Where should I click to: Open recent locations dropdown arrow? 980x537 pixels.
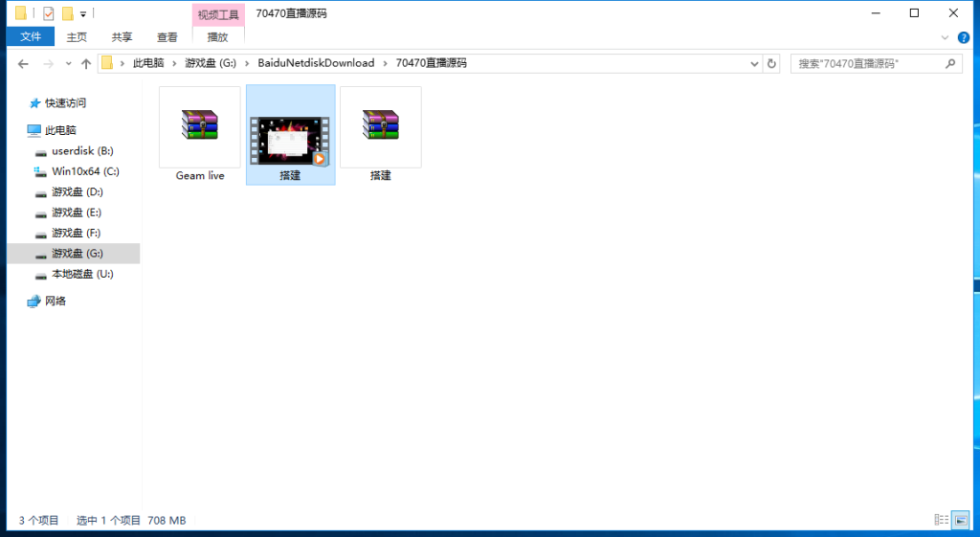[x=68, y=64]
